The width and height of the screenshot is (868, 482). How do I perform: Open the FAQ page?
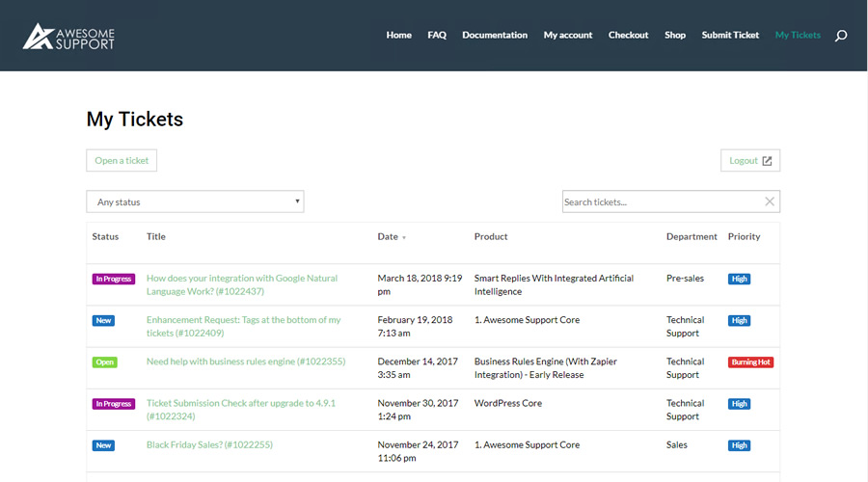coord(437,35)
